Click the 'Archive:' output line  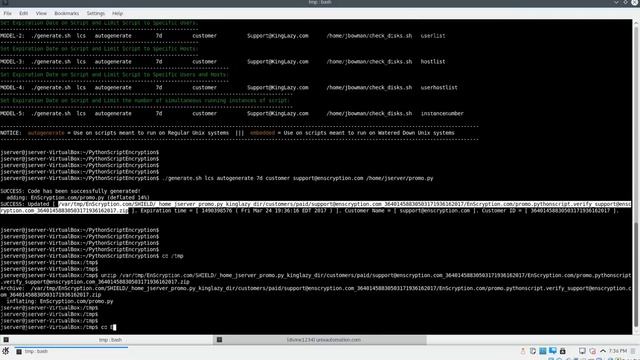tap(316, 291)
